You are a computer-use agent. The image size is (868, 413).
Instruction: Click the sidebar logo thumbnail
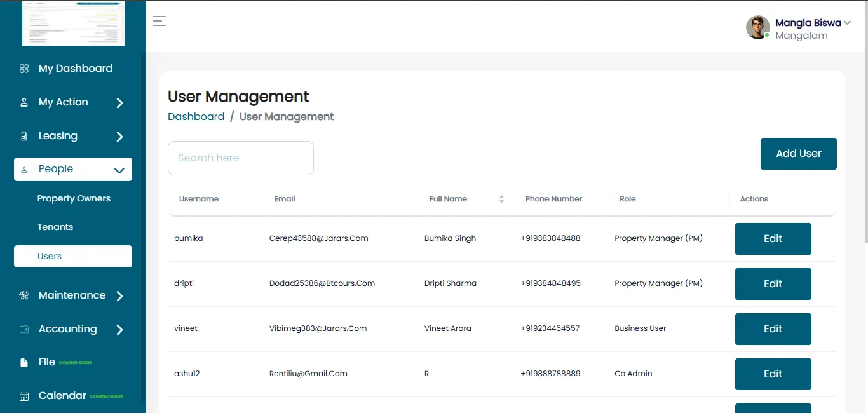coord(73,24)
